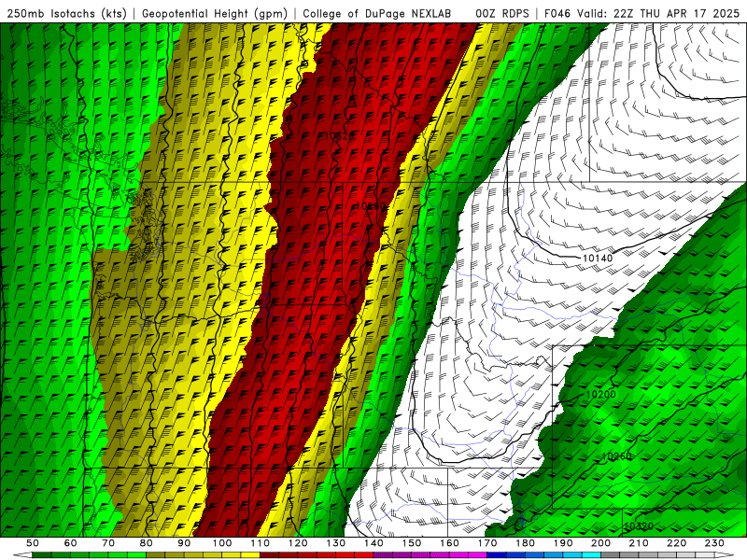
Task: Click the 100 value on color scale
Action: point(222,543)
